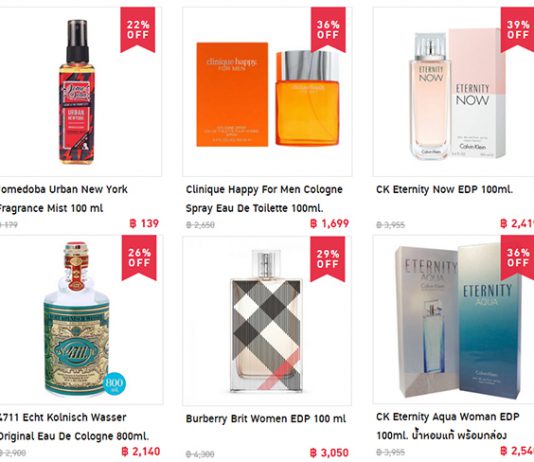Open the 4711 Echt Kolnisch Wasser bottle image
The height and width of the screenshot is (462, 534).
tap(77, 319)
